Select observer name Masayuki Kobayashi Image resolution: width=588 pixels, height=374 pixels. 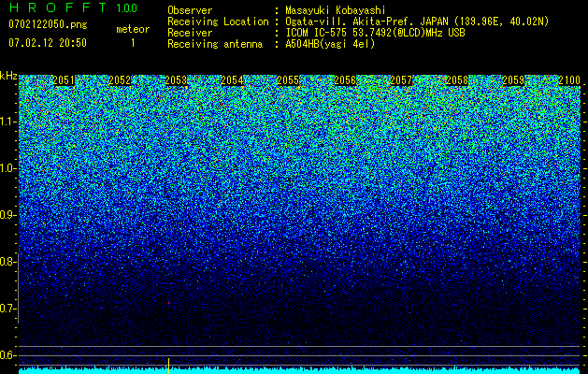coord(336,10)
